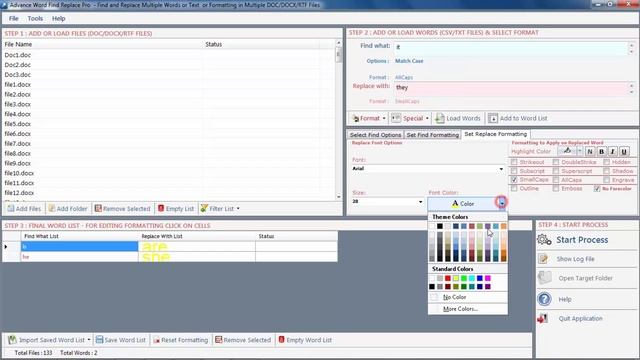This screenshot has height=360, width=640.
Task: Click the Load Words icon
Action: click(x=440, y=118)
